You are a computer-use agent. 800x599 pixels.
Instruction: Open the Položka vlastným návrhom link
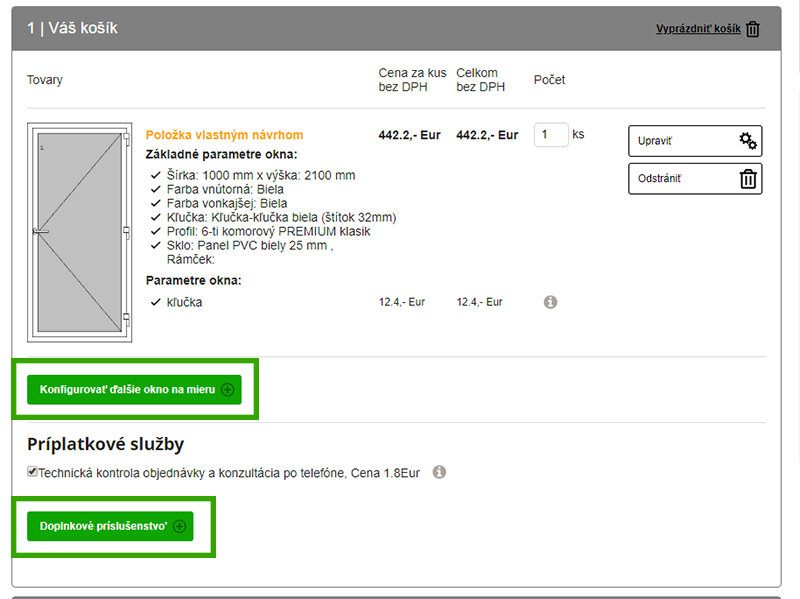pyautogui.click(x=224, y=135)
